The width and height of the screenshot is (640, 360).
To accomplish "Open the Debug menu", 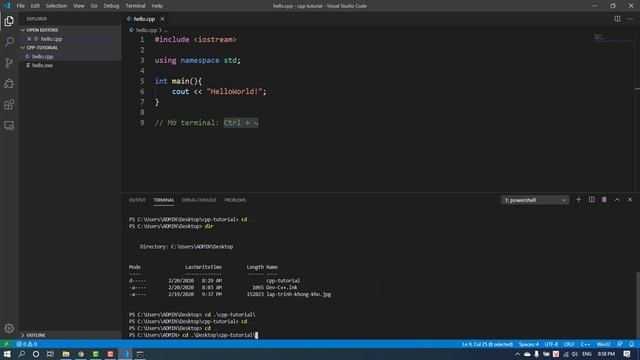I will (x=111, y=6).
